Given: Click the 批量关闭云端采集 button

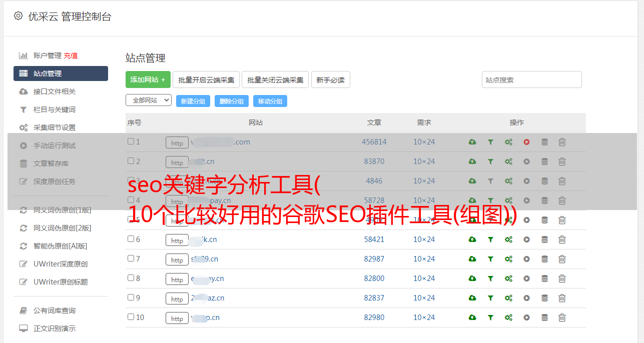Looking at the screenshot, I should click(x=275, y=79).
